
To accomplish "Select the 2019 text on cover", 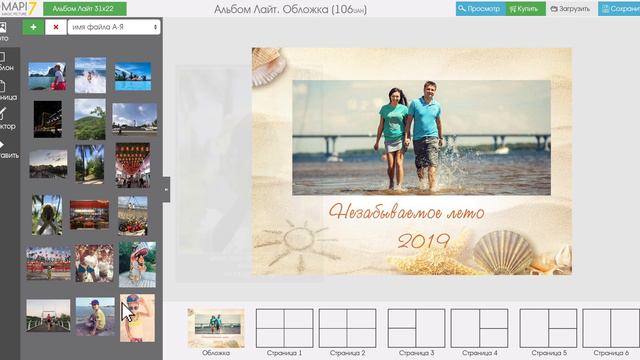I will pyautogui.click(x=423, y=241).
